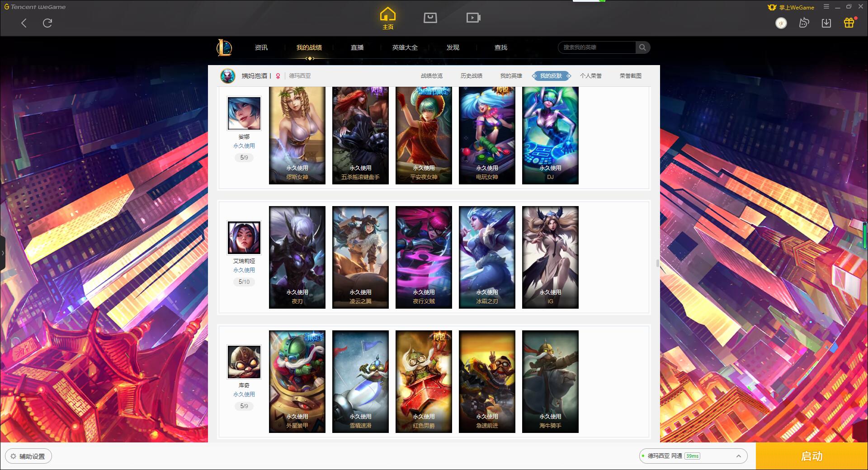Open the 夜刃 skin card
This screenshot has width=868, height=470.
pos(297,257)
